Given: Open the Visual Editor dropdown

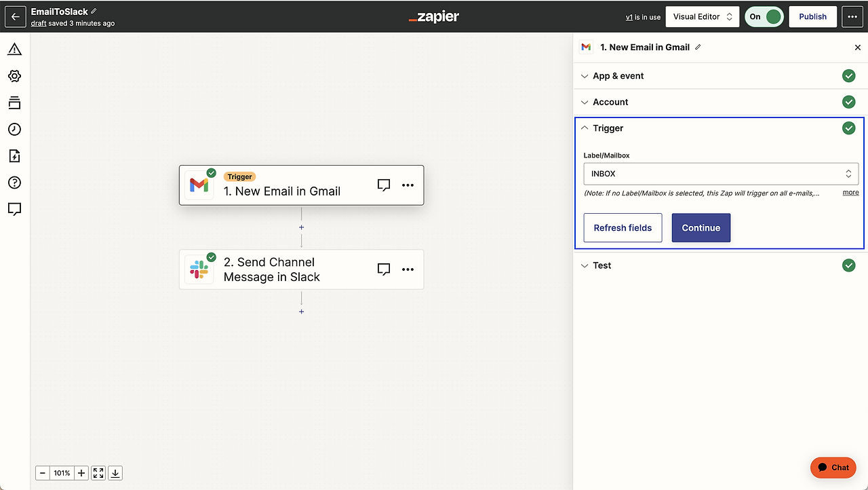Looking at the screenshot, I should click(703, 17).
